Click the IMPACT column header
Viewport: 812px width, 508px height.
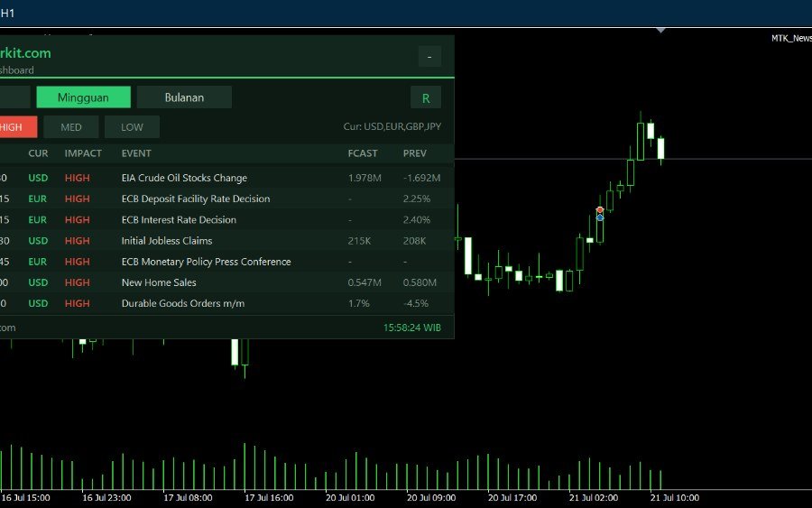(x=83, y=153)
